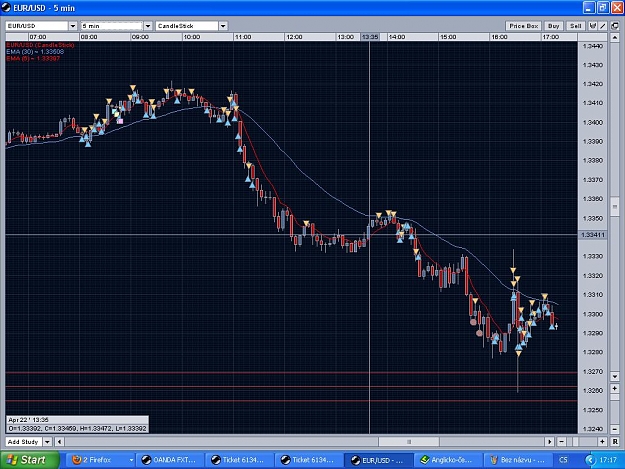This screenshot has height=469, width=625.
Task: Switch to the EUR/USD taskbar item
Action: coord(378,460)
